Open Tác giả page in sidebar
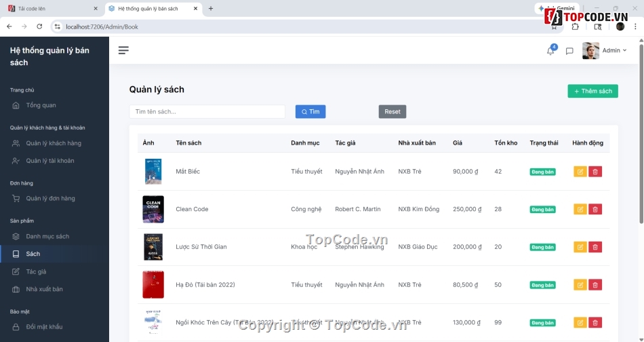 54,271
